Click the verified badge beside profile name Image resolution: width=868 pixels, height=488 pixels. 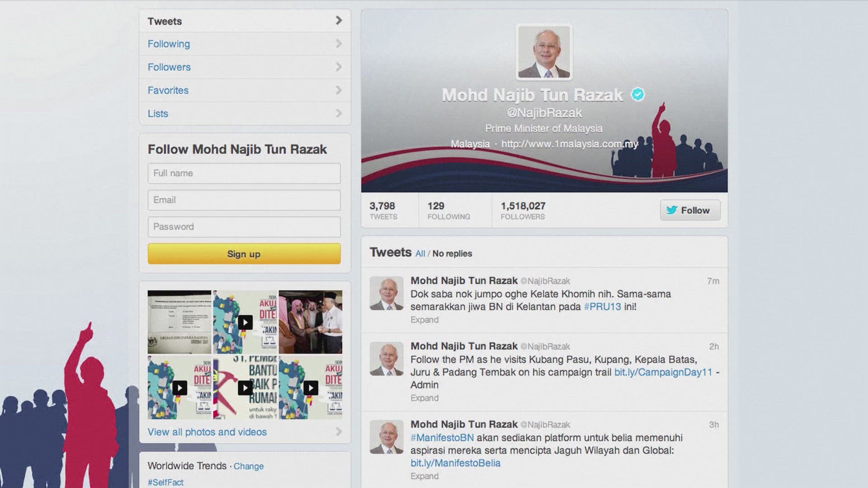[x=637, y=94]
